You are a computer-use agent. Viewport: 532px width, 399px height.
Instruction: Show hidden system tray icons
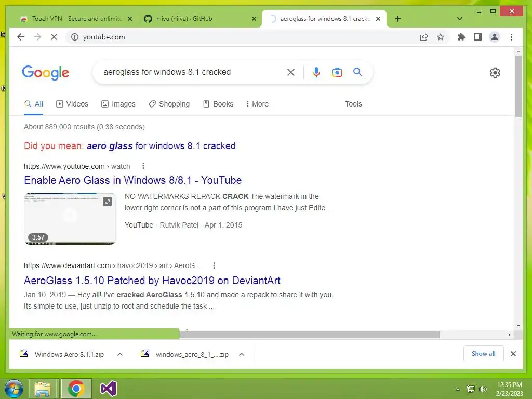pyautogui.click(x=458, y=389)
